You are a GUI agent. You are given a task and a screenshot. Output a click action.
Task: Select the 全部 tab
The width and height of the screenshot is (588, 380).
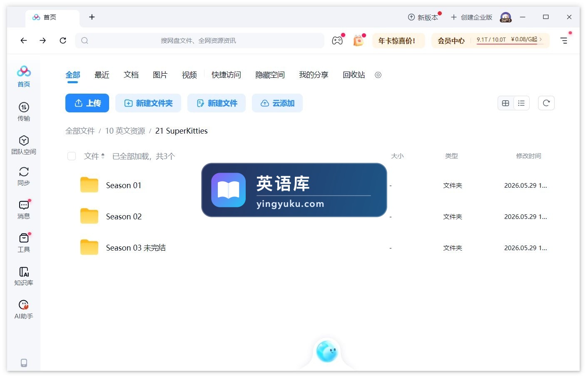(73, 75)
